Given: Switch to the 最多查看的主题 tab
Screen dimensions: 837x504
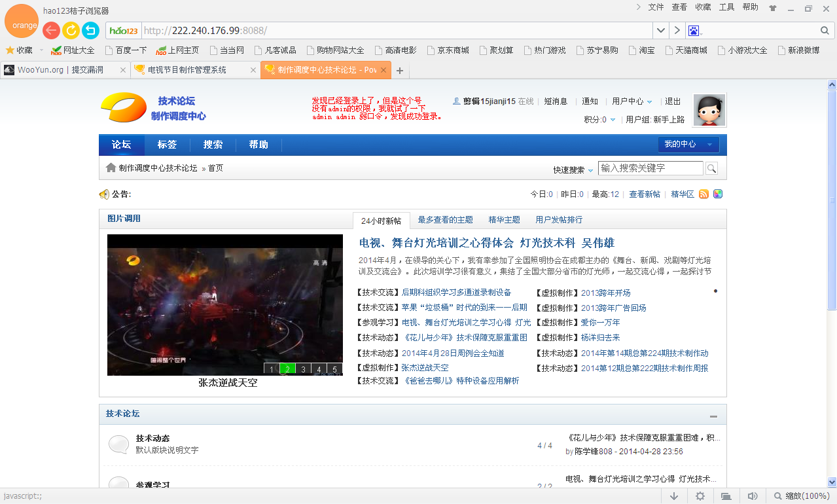Looking at the screenshot, I should 445,220.
